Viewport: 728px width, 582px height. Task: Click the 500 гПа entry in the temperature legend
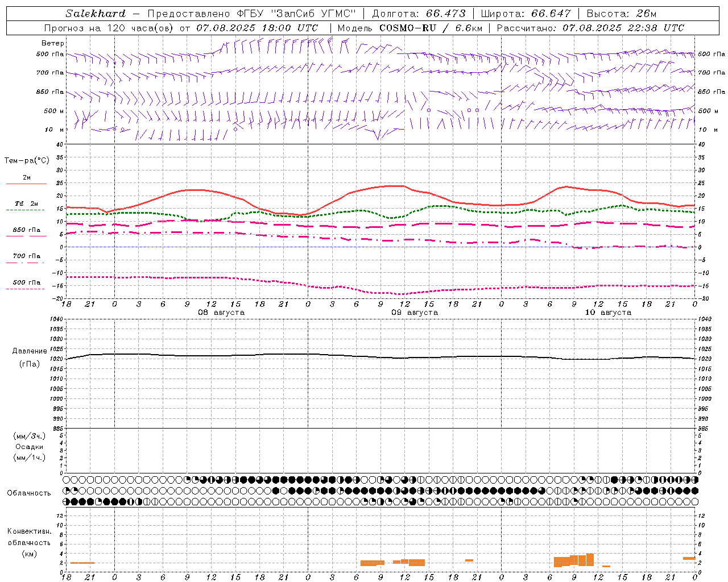pos(27,282)
